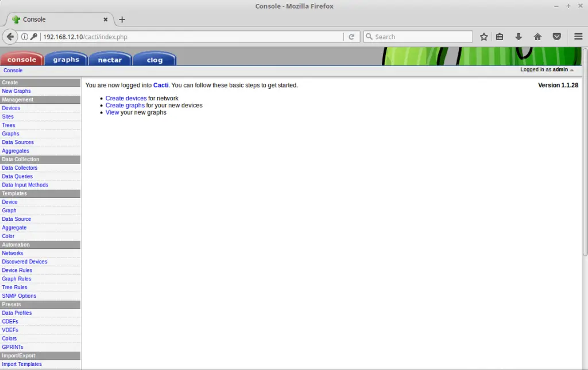This screenshot has width=588, height=370.
Task: Follow the Create graphs link
Action: [x=125, y=105]
